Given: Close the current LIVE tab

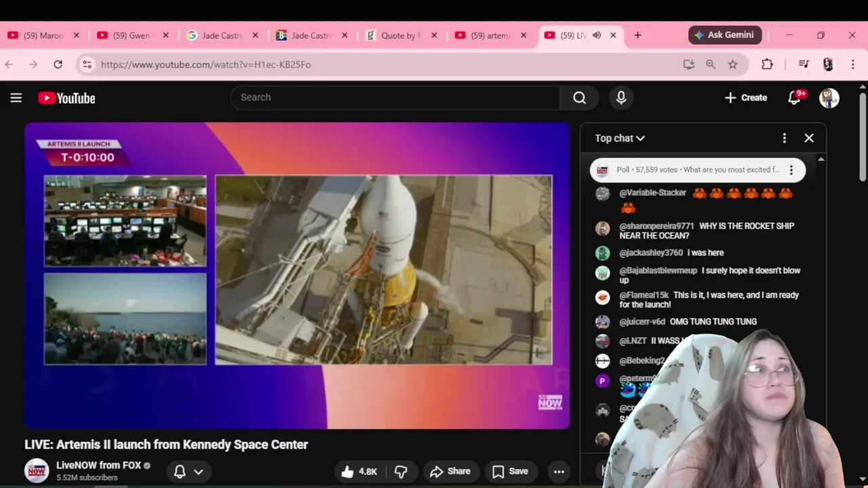Looking at the screenshot, I should point(613,35).
